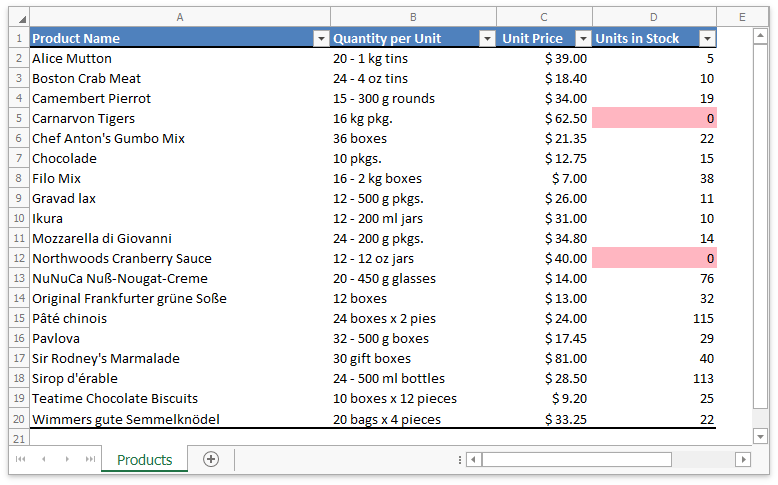
Task: Click the Alice Mutton cell
Action: 180,59
